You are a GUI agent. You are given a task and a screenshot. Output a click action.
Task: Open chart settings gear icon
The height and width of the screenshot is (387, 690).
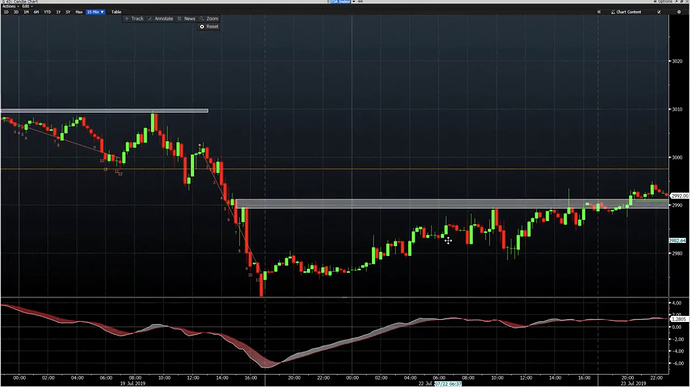(x=679, y=12)
